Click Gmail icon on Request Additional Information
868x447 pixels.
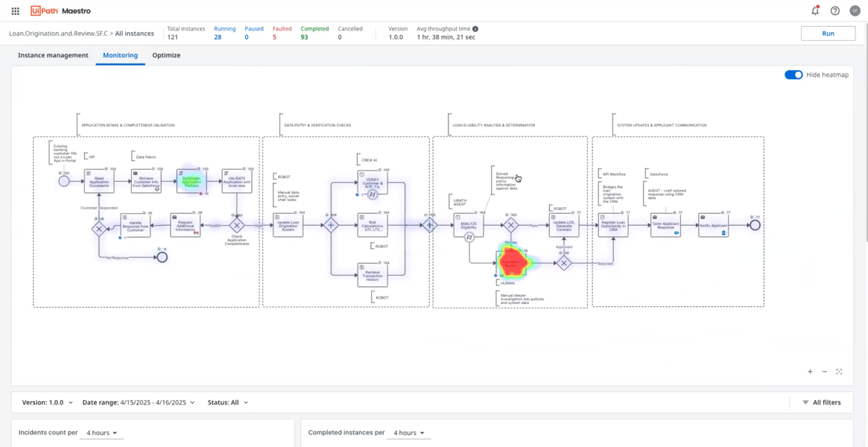[x=196, y=234]
